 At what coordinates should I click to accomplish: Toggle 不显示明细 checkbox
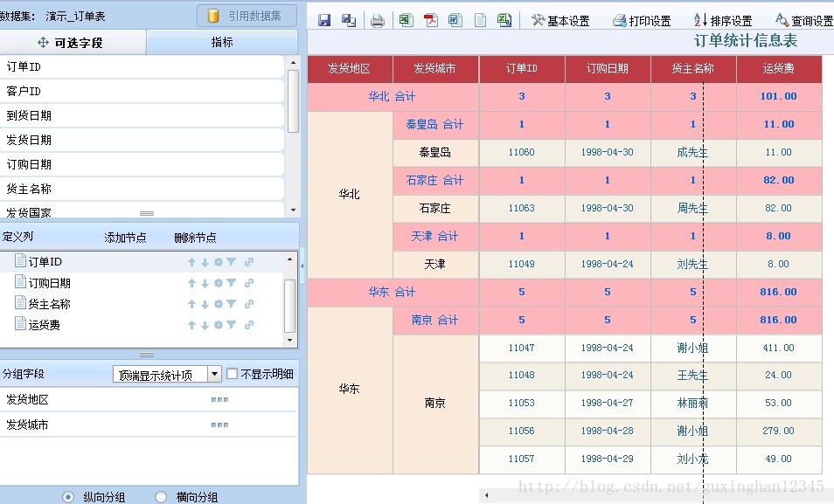232,374
